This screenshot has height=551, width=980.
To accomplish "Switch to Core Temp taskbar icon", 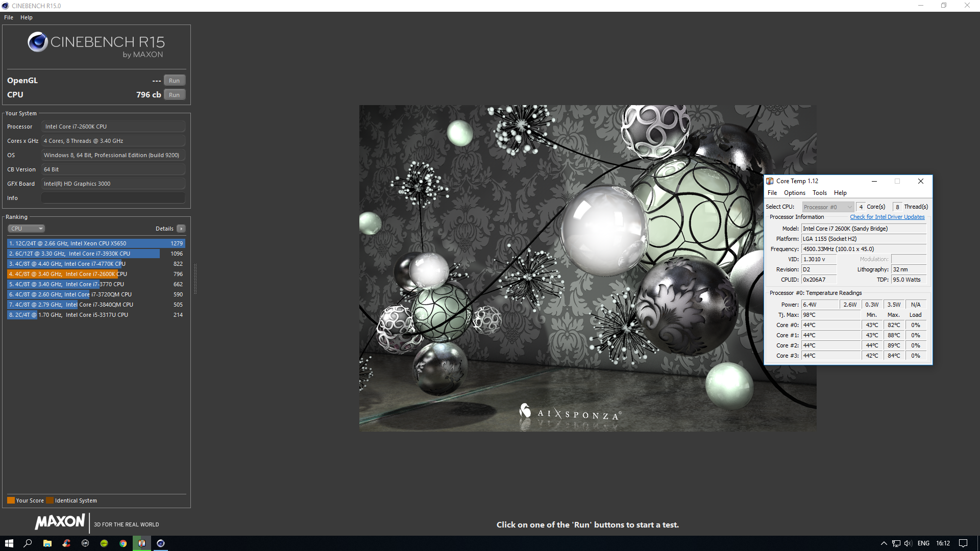I will click(x=142, y=543).
